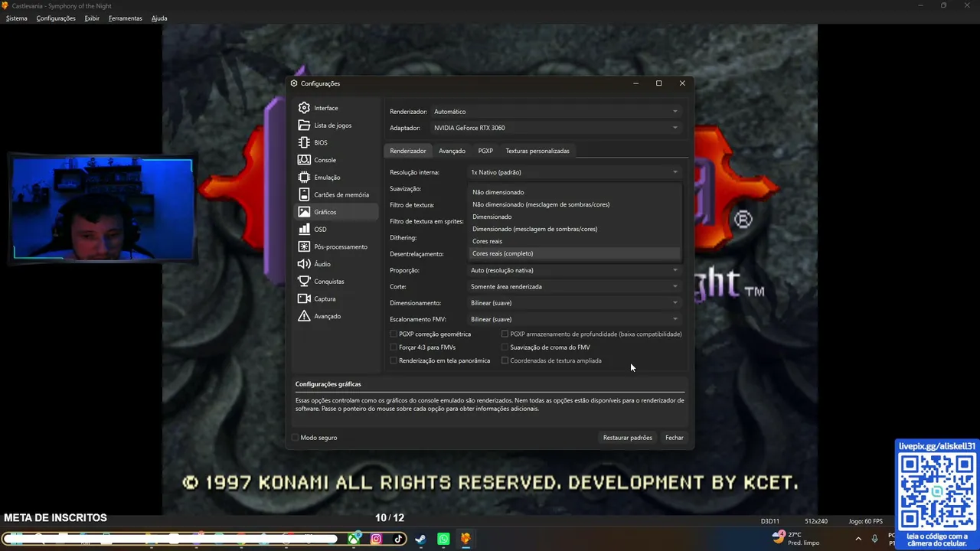Open the Texturas personalizadas tab
Screen dimensions: 980x551
537,151
